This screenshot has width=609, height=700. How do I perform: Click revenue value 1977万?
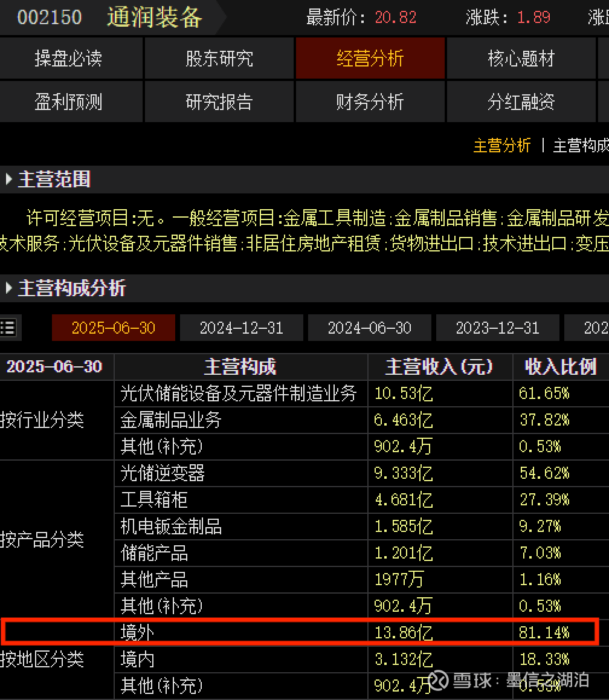point(399,580)
